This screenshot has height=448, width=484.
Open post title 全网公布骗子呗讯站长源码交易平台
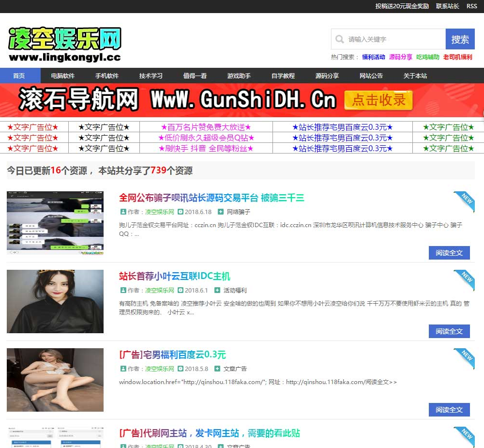(x=212, y=198)
